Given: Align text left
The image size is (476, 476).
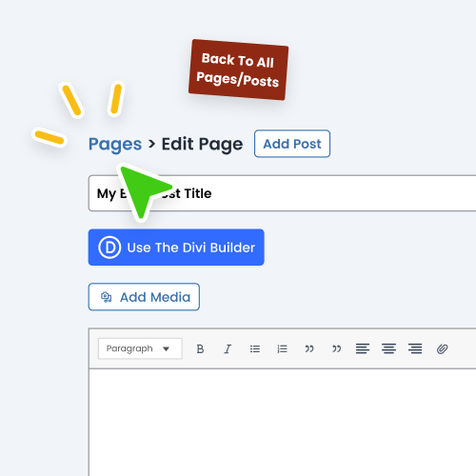Looking at the screenshot, I should pyautogui.click(x=363, y=348).
